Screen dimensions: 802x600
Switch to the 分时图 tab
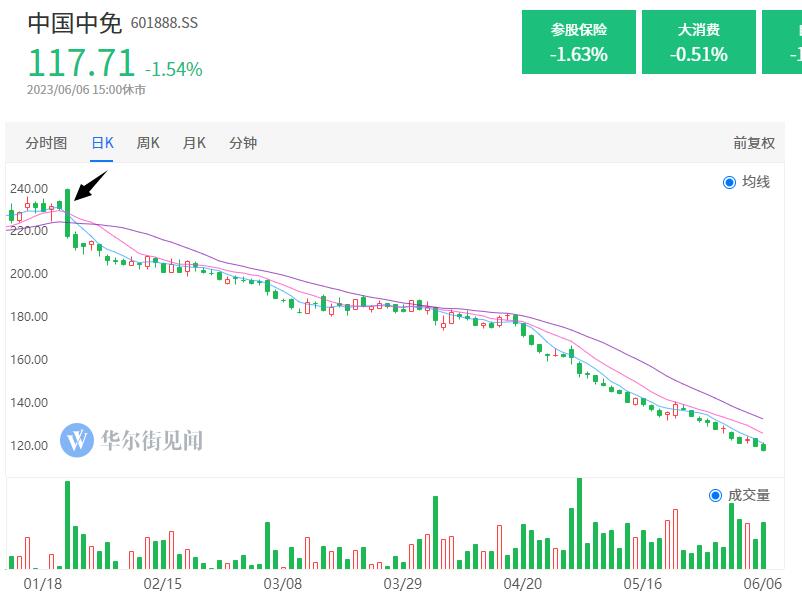click(x=47, y=143)
